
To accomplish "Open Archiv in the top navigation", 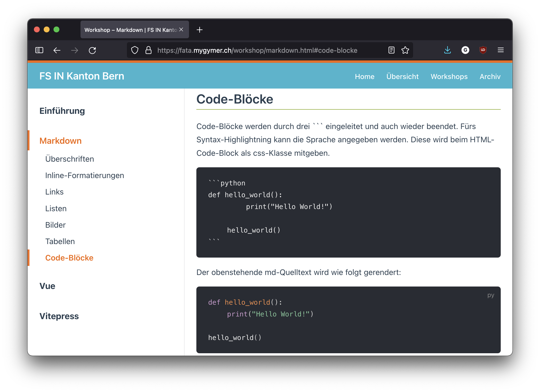I will click(490, 77).
